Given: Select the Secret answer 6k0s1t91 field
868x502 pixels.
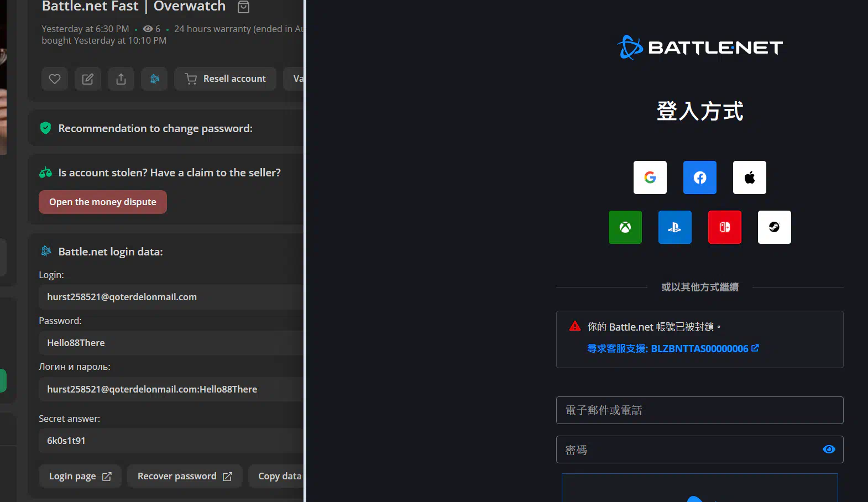Looking at the screenshot, I should click(x=171, y=441).
